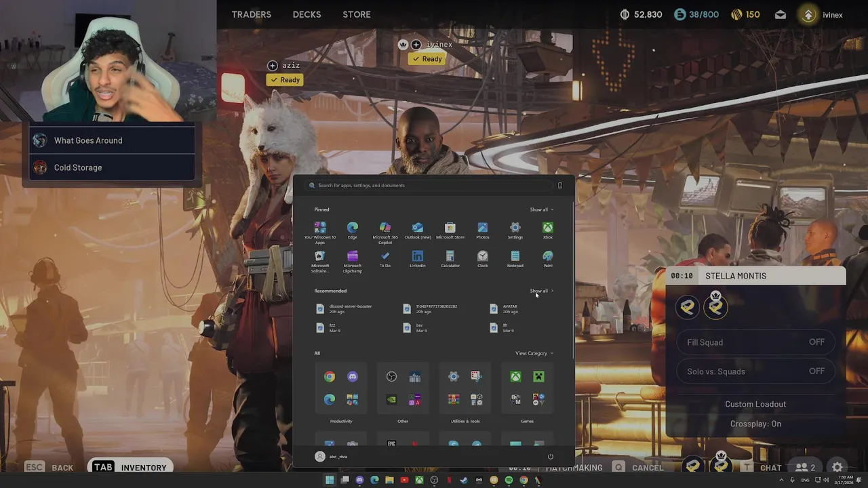Open the View: Category dropdown
The image size is (868, 488).
coord(534,353)
